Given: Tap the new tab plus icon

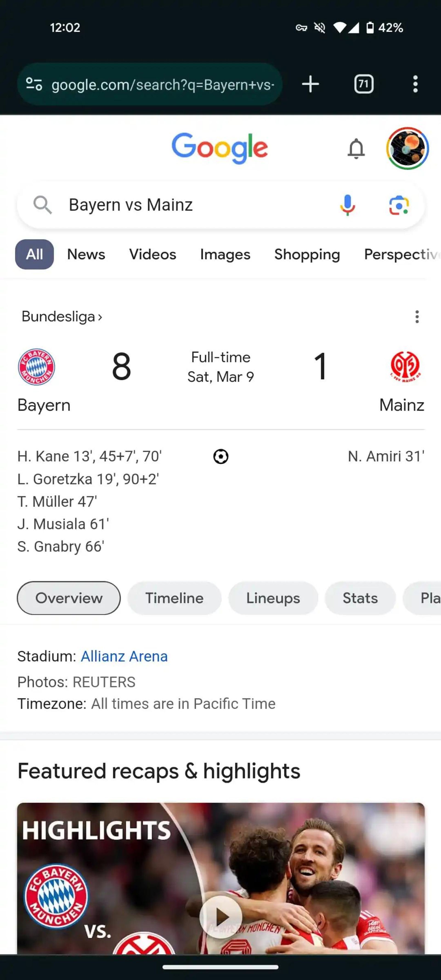Looking at the screenshot, I should point(310,84).
